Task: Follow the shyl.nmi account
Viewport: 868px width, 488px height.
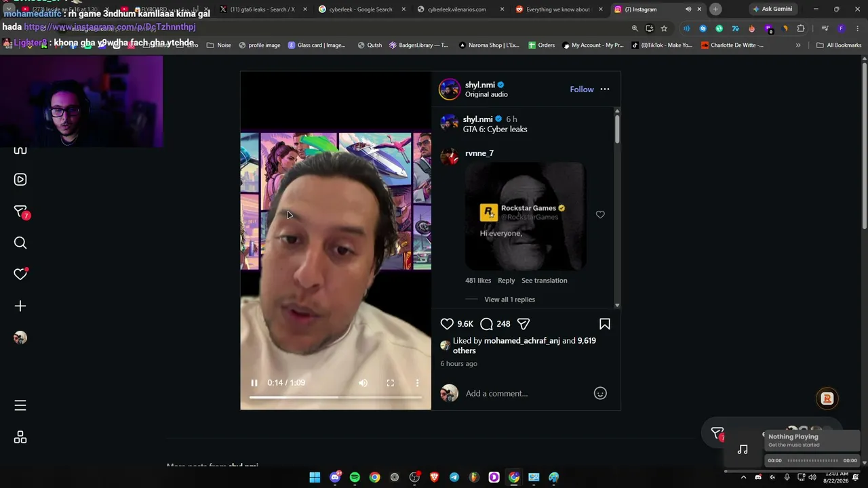Action: 582,89
